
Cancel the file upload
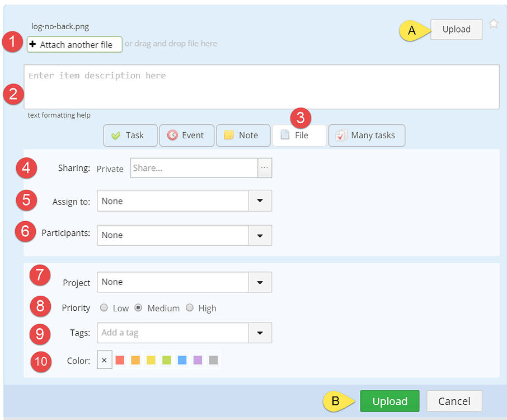[454, 401]
